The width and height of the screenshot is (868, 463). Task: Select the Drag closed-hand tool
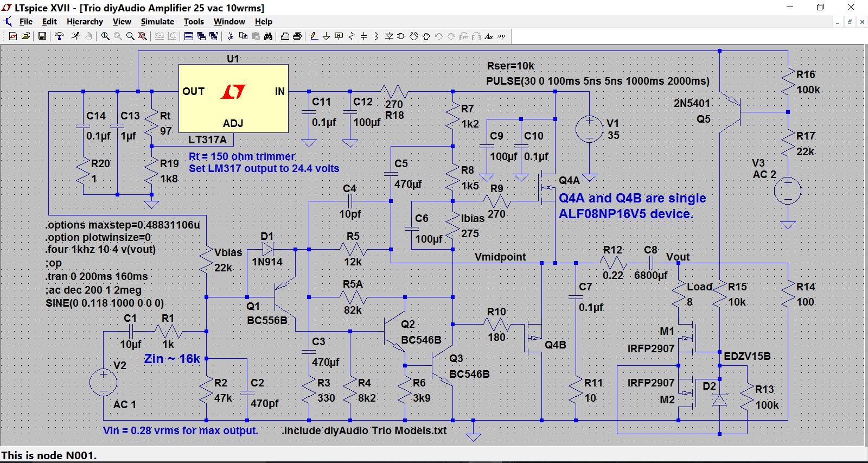426,36
